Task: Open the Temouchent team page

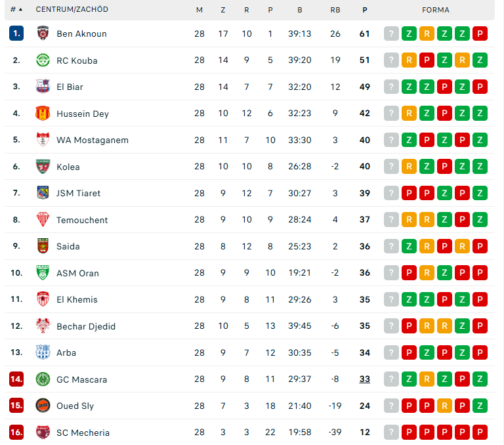Action: point(82,220)
